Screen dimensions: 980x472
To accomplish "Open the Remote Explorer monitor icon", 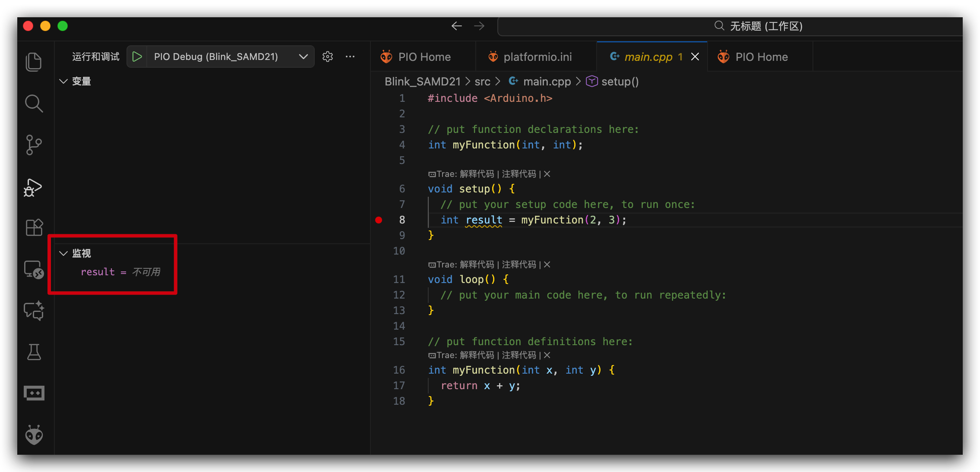I will 34,270.
